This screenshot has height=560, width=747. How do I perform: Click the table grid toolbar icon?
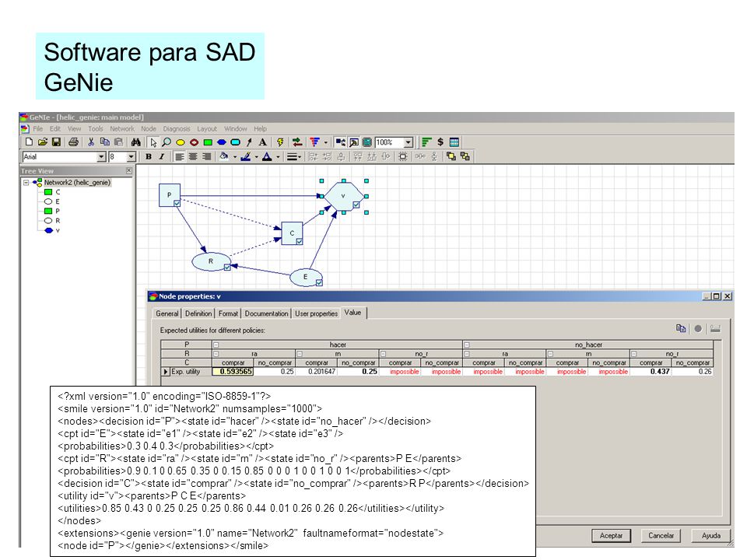tap(454, 142)
